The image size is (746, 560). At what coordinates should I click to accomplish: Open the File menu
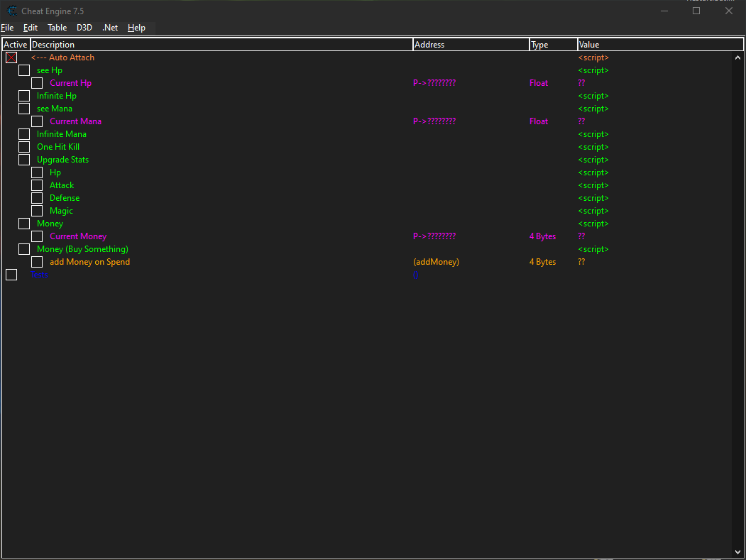[7, 28]
